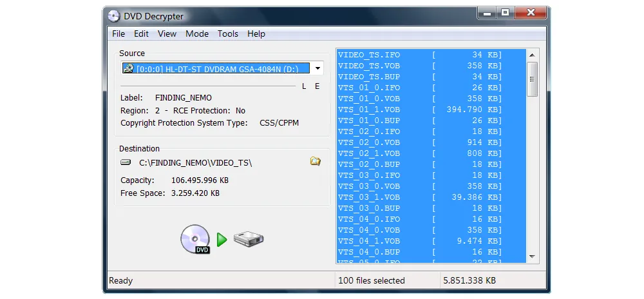Screen dimensions: 644x299
Task: Open the Edit menu
Action: 141,34
